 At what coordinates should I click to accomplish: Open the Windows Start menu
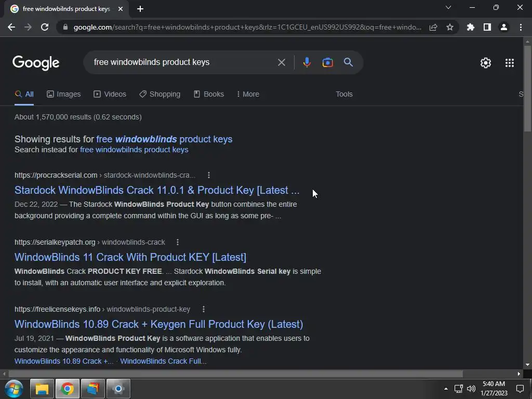click(x=14, y=389)
